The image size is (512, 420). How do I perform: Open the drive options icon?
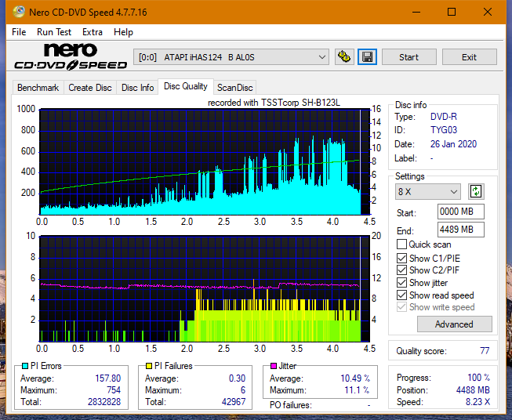(344, 57)
